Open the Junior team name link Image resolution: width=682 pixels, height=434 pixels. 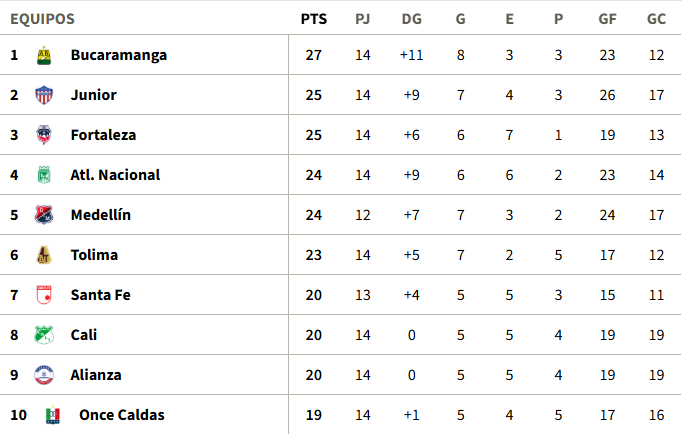click(x=93, y=95)
